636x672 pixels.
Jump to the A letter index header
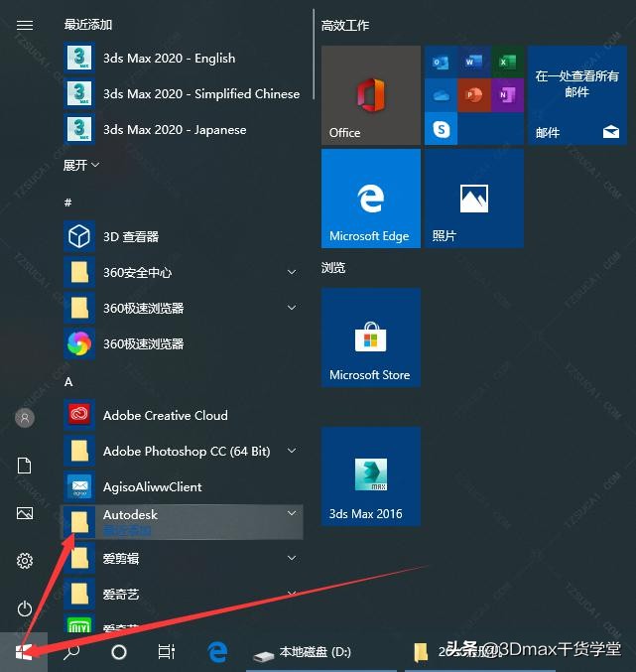pos(68,382)
